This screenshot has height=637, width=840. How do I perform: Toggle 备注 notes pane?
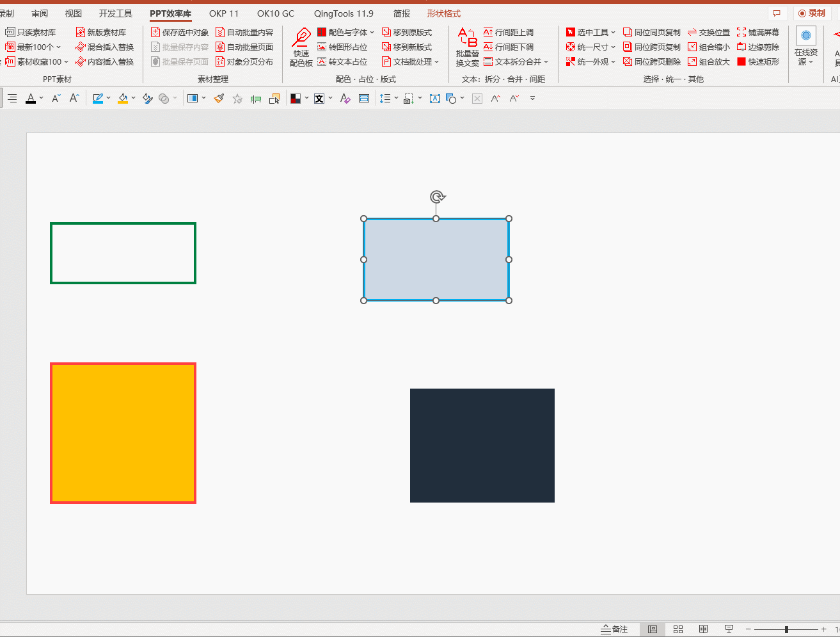tap(615, 629)
